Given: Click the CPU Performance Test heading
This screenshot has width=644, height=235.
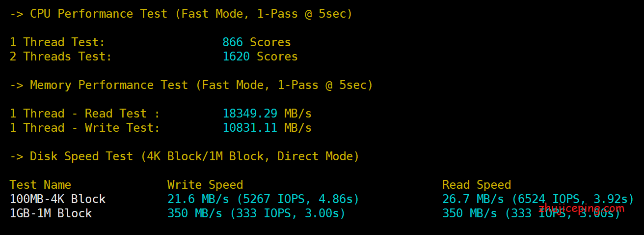Looking at the screenshot, I should (181, 14).
